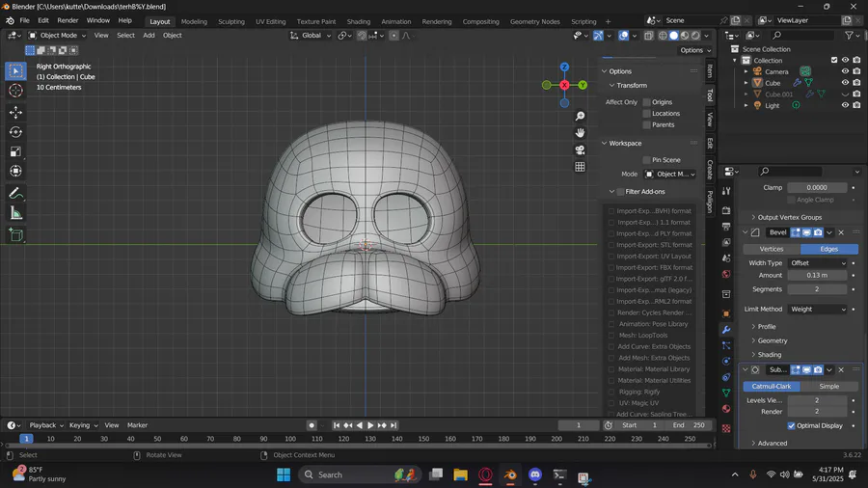
Task: Select Vertices mode in the Bevel modifier
Action: (772, 249)
